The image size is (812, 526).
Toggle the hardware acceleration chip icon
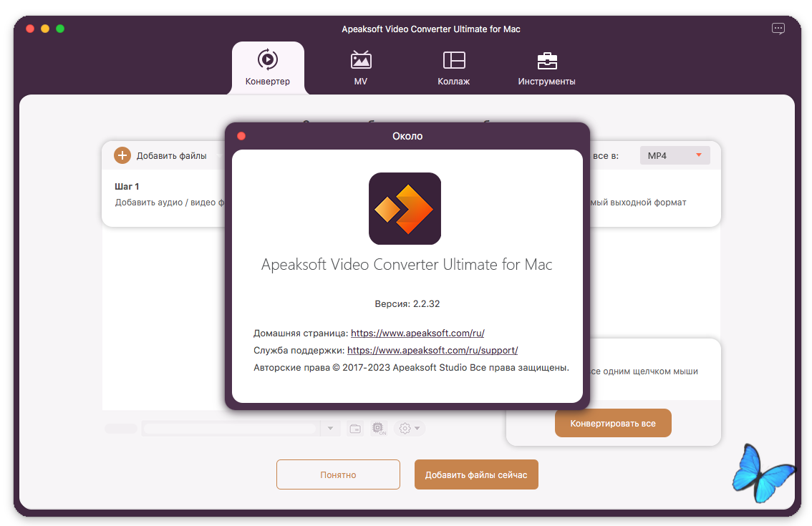click(379, 429)
